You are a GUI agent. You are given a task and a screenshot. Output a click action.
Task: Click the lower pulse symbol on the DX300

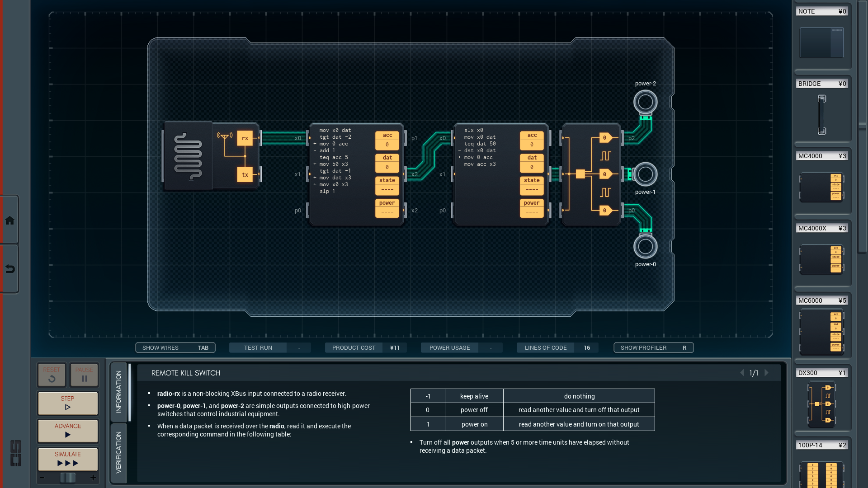[x=605, y=192]
